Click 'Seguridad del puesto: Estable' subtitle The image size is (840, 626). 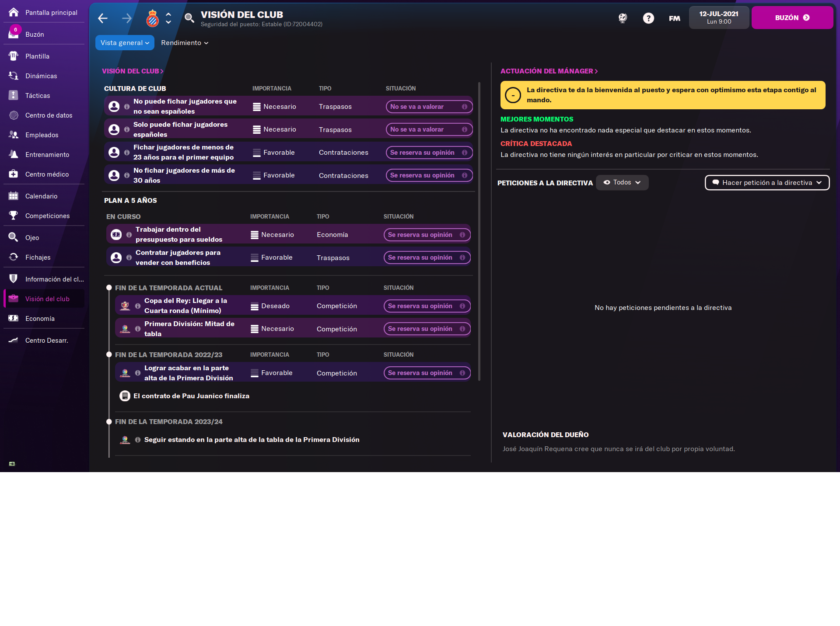pyautogui.click(x=262, y=24)
